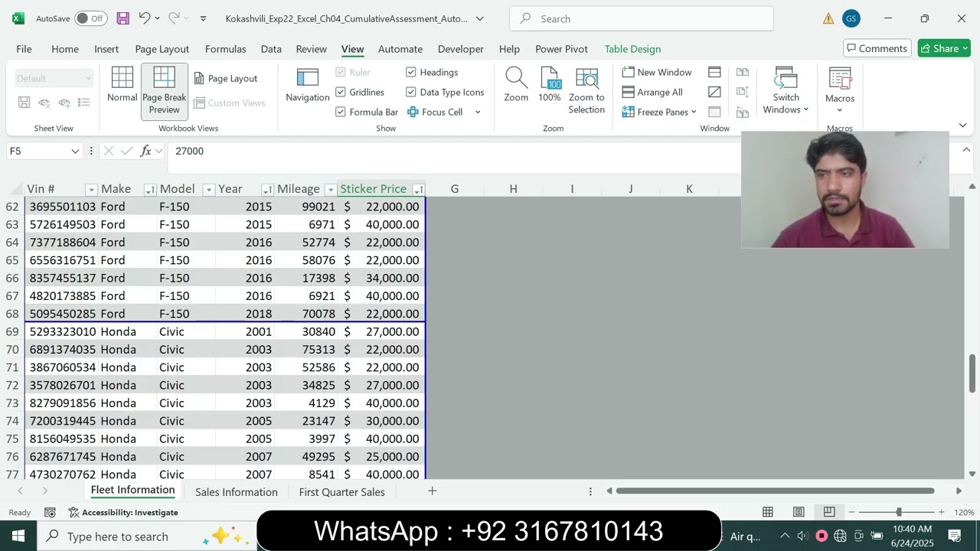
Task: Open the File menu
Action: point(24,48)
